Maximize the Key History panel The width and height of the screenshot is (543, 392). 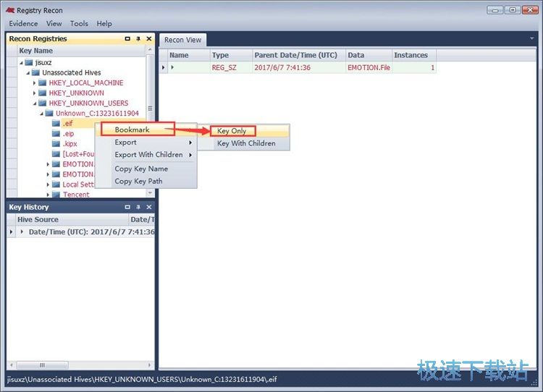tap(127, 207)
